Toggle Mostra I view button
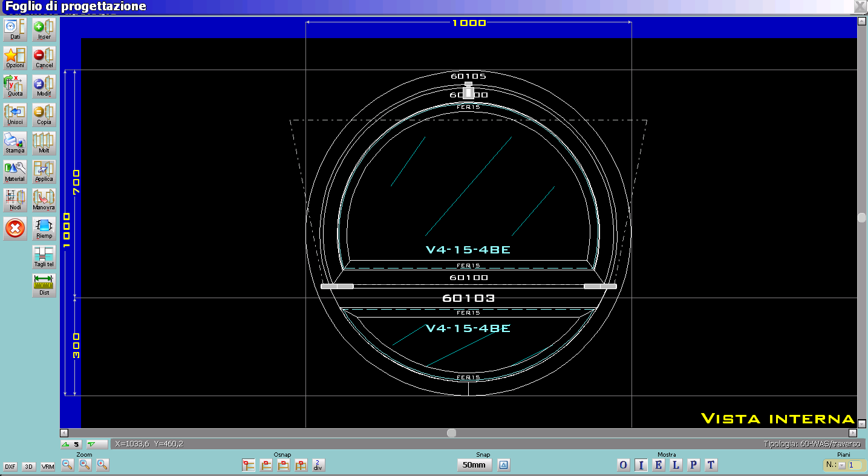The height and width of the screenshot is (476, 868). point(641,465)
